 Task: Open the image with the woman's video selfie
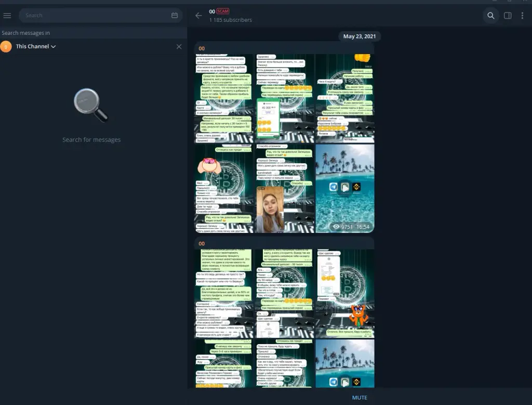(x=284, y=188)
